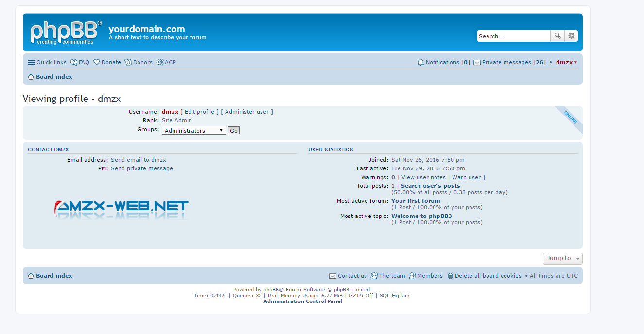Screen dimensions: 644x334
Task: Click into the Search field
Action: coord(514,36)
